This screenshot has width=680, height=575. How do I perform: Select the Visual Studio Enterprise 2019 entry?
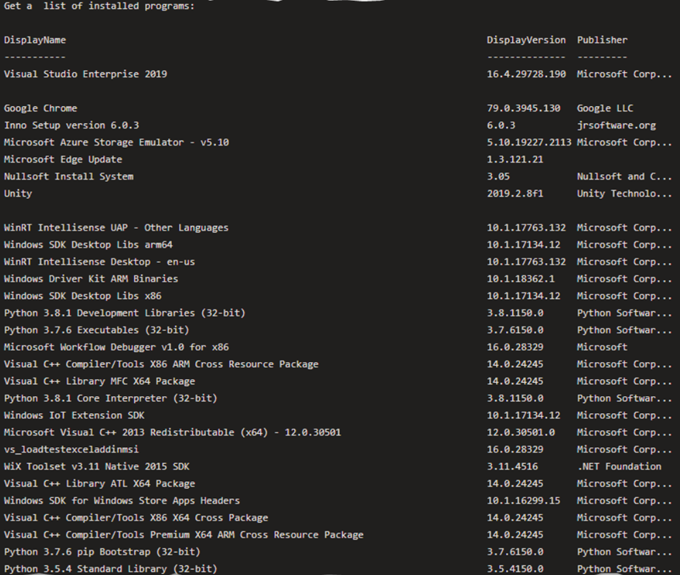[85, 74]
